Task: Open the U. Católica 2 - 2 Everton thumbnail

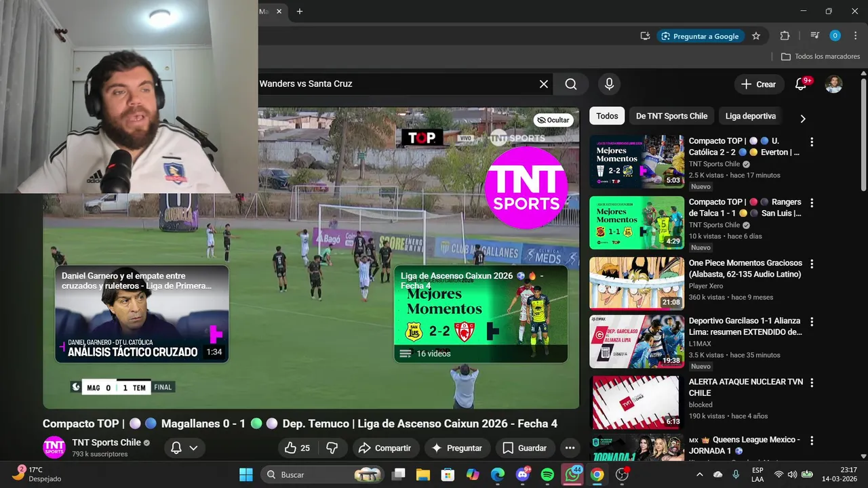Action: point(637,161)
